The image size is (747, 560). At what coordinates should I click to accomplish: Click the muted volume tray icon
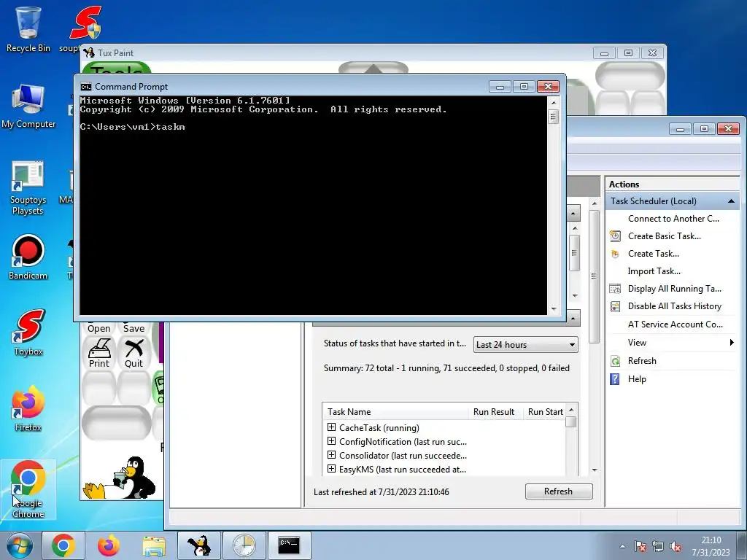click(x=675, y=546)
